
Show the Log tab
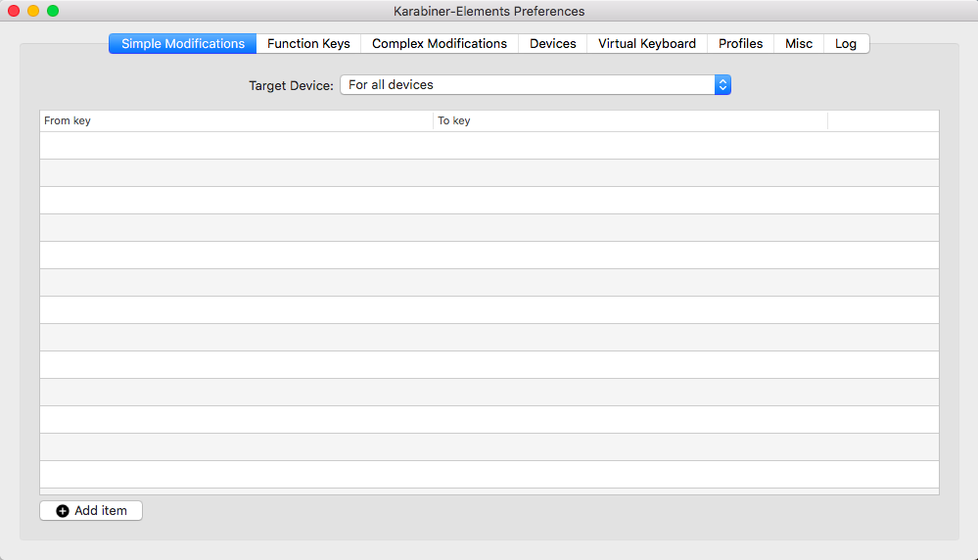pos(846,44)
